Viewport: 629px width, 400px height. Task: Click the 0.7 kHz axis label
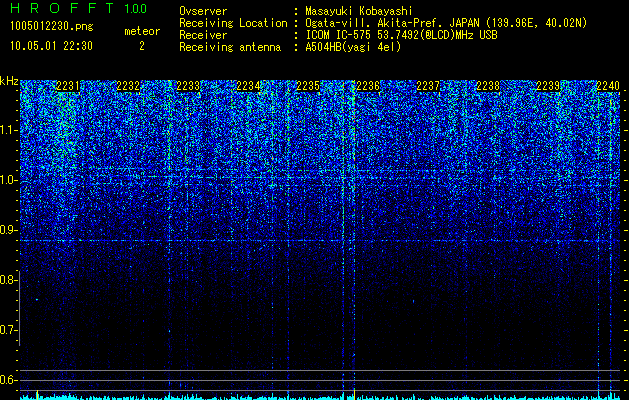pyautogui.click(x=8, y=330)
